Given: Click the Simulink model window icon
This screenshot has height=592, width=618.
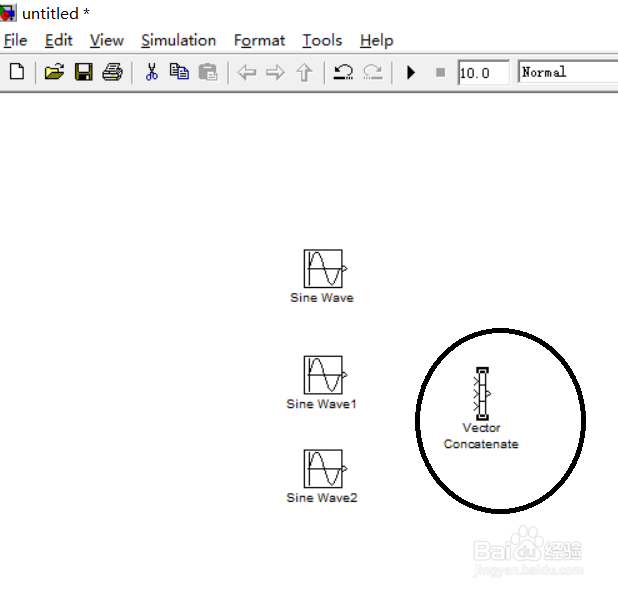Looking at the screenshot, I should pyautogui.click(x=8, y=13).
